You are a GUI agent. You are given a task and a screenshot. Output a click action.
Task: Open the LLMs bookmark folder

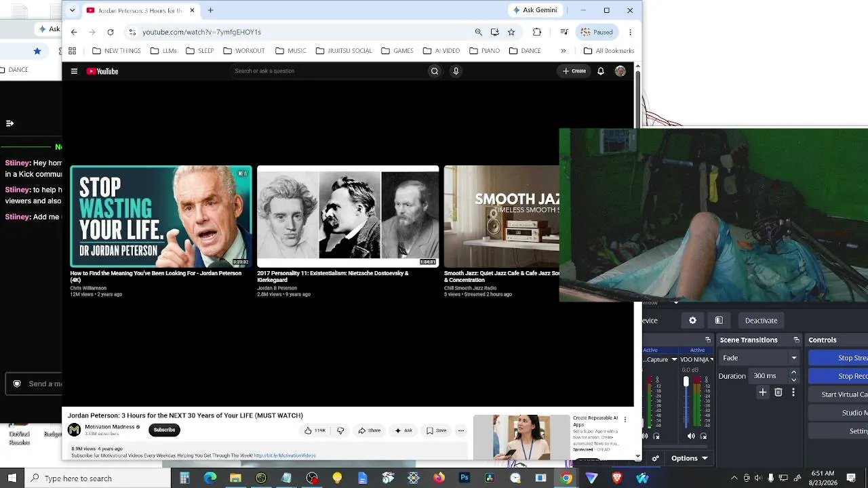(x=163, y=51)
